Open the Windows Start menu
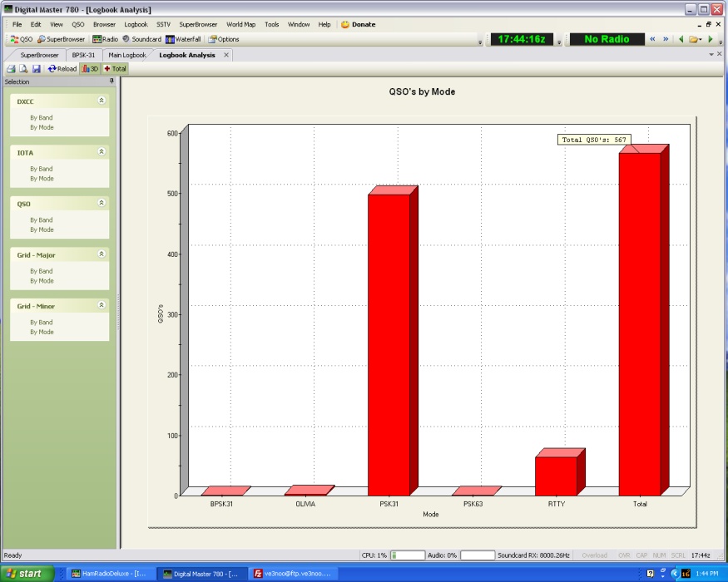This screenshot has height=582, width=728. click(27, 574)
